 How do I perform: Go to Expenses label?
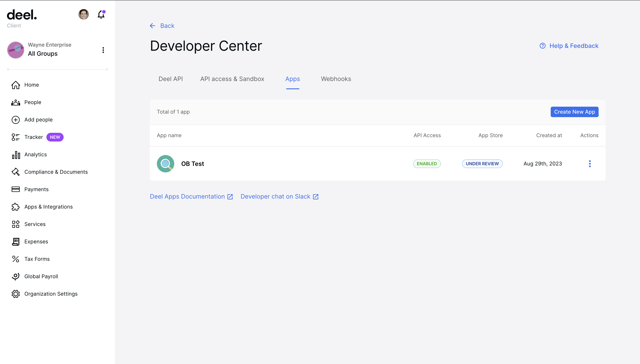point(36,242)
